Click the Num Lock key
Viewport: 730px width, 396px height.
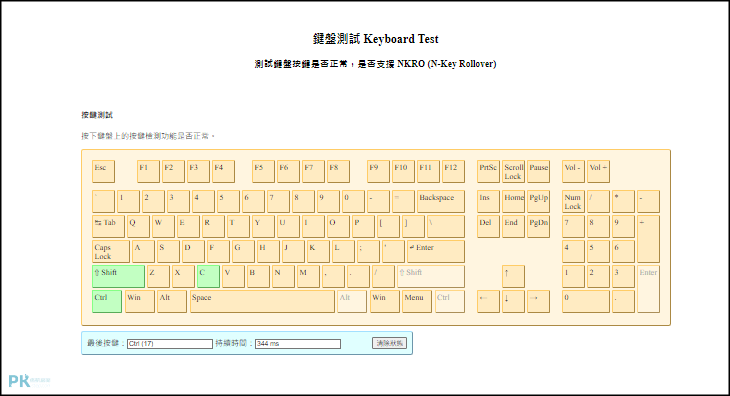[x=573, y=201]
